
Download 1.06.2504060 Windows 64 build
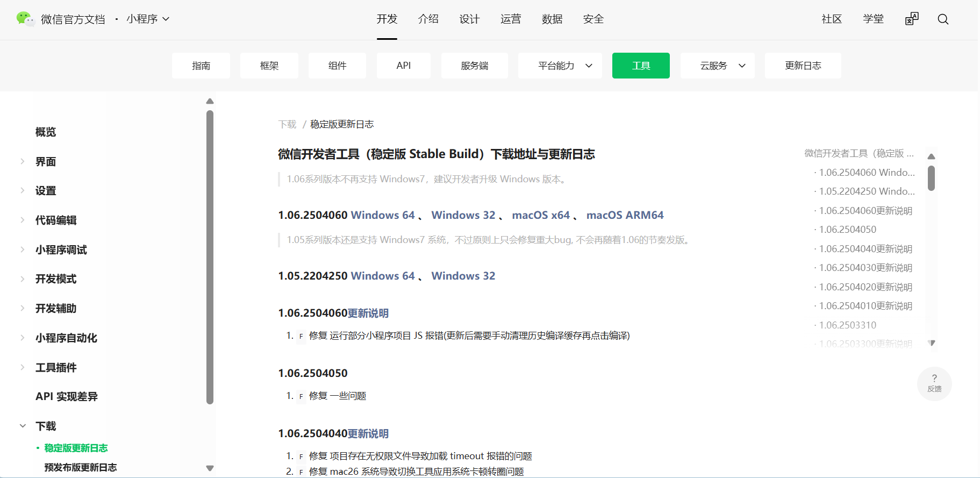click(383, 215)
